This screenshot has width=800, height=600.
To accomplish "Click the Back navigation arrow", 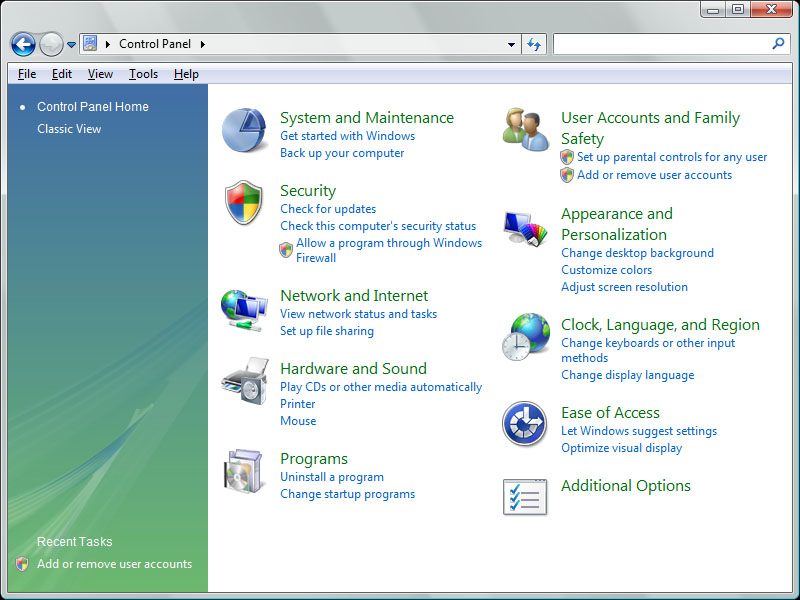I will tap(23, 44).
